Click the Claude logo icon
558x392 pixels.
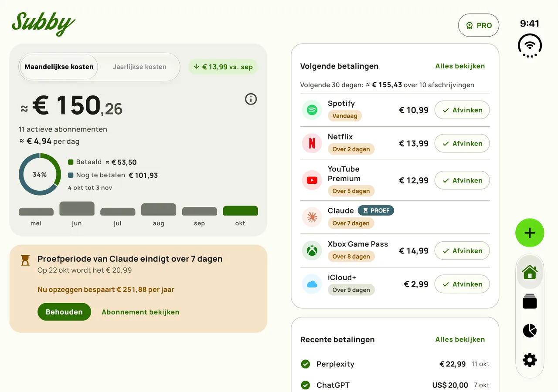312,217
